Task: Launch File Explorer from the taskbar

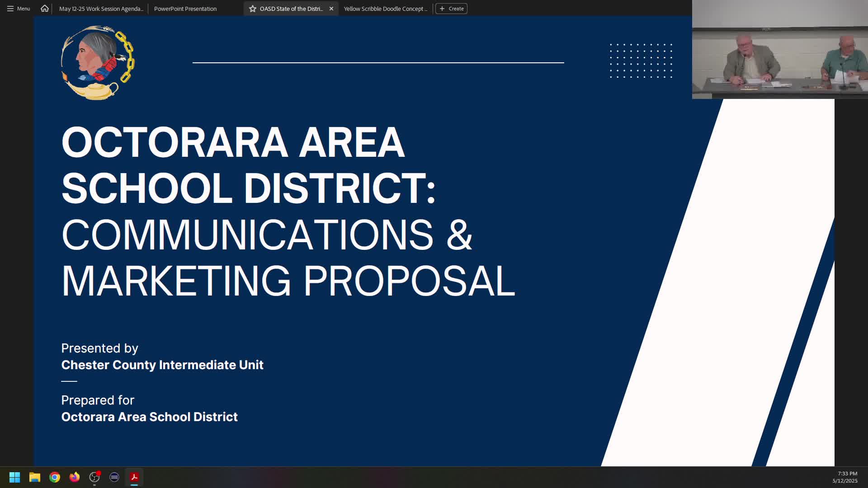Action: click(x=35, y=477)
